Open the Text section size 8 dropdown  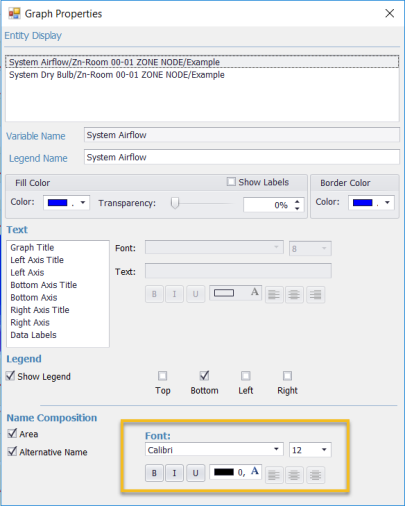(324, 248)
